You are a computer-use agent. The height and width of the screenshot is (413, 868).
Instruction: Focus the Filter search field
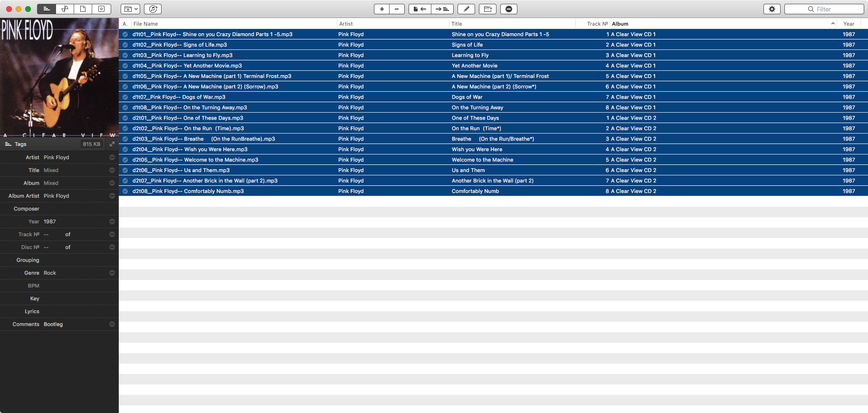pyautogui.click(x=824, y=9)
